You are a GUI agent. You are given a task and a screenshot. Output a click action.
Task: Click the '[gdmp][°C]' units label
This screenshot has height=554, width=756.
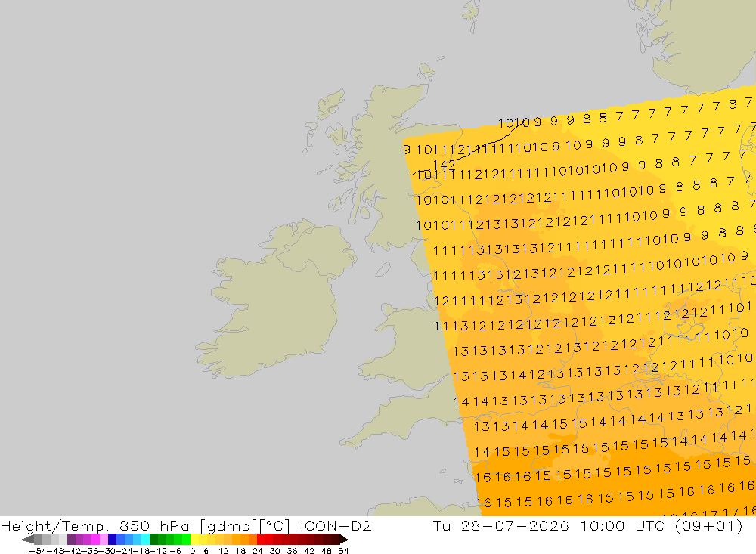[245, 525]
